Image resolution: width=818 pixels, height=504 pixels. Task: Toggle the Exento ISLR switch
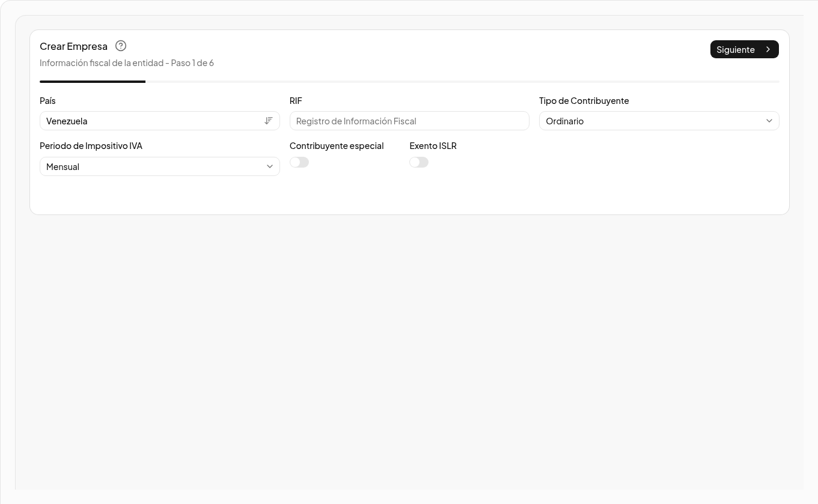(x=419, y=162)
